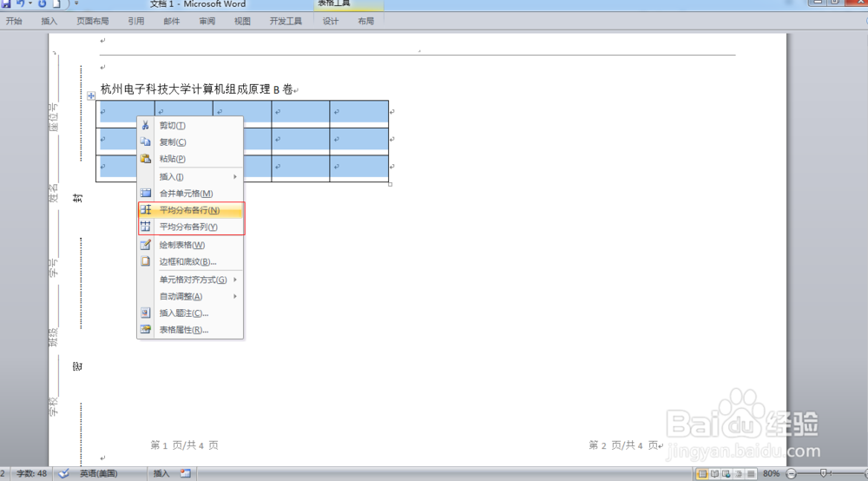Click the Cut scissors icon in context menu
This screenshot has height=481, width=868.
coord(146,125)
